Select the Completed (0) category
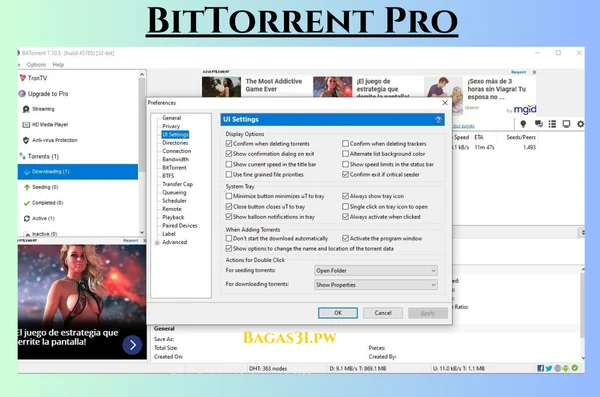This screenshot has width=600, height=397. coord(44,203)
